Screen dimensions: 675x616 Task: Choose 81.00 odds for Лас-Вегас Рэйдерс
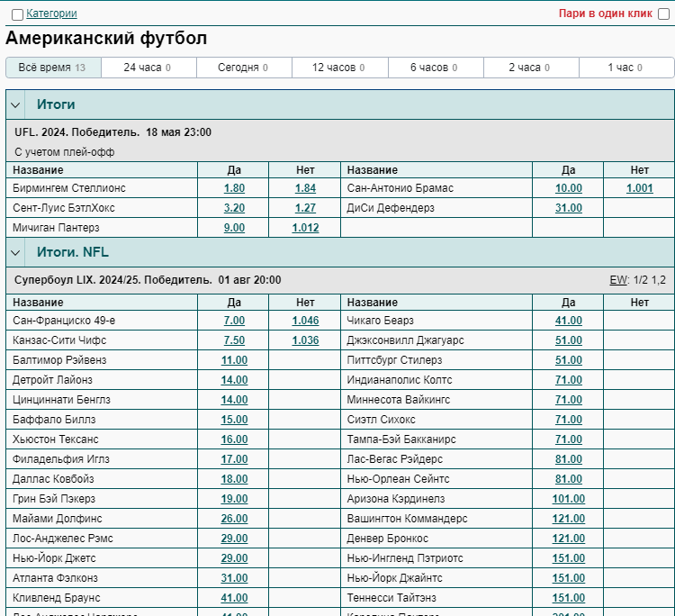[568, 459]
